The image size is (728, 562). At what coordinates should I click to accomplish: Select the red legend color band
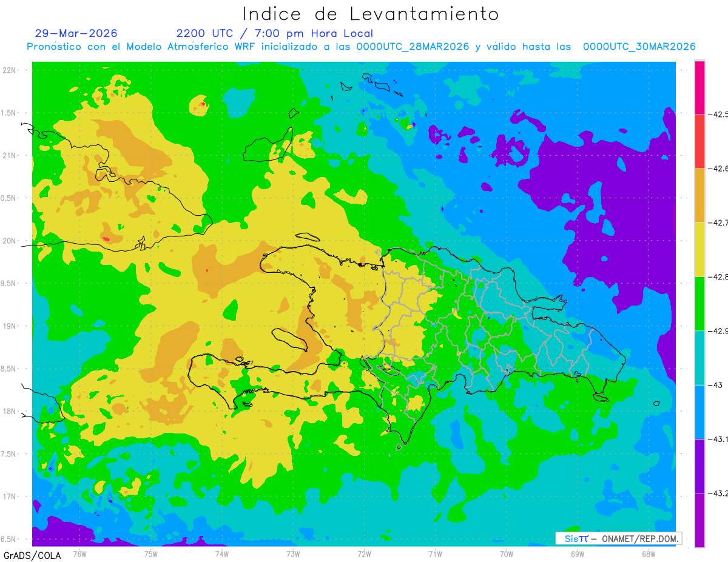[699, 141]
